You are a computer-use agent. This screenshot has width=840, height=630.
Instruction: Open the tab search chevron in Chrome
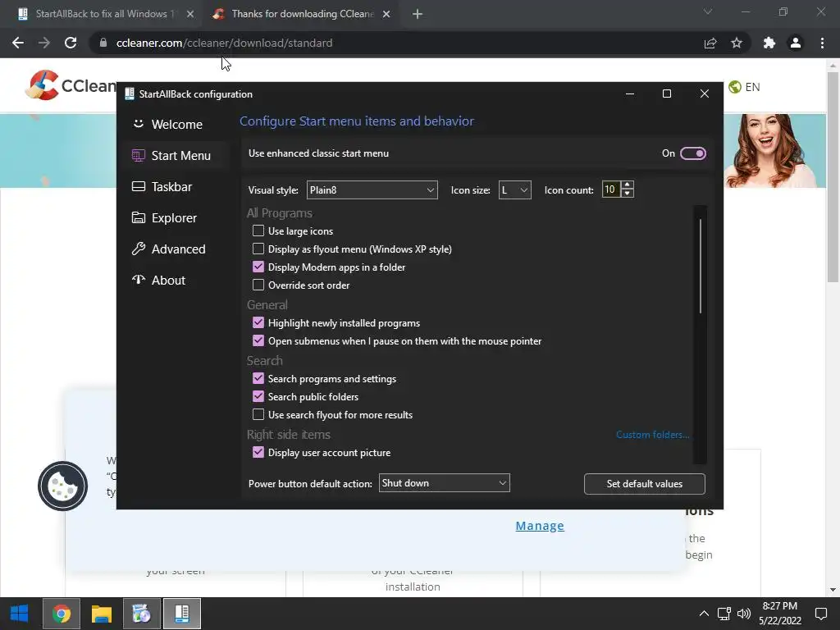pos(708,11)
